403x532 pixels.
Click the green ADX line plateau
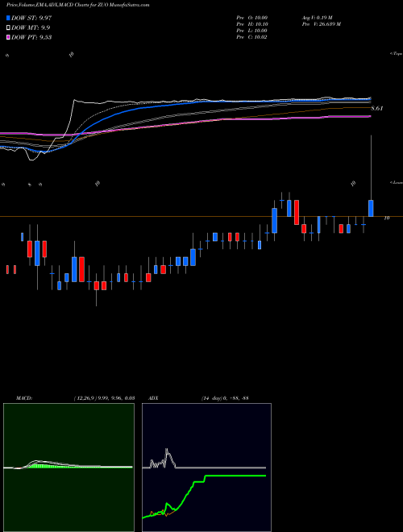(235, 476)
